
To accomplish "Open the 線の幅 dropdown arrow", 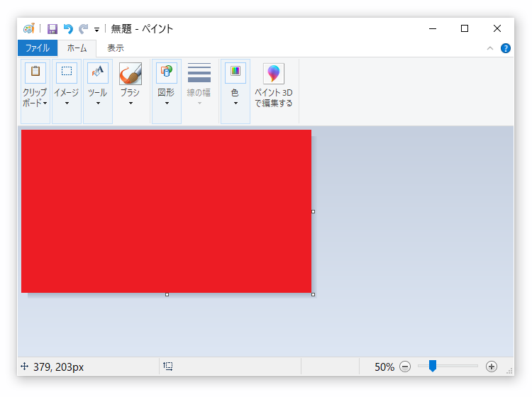I will [199, 103].
